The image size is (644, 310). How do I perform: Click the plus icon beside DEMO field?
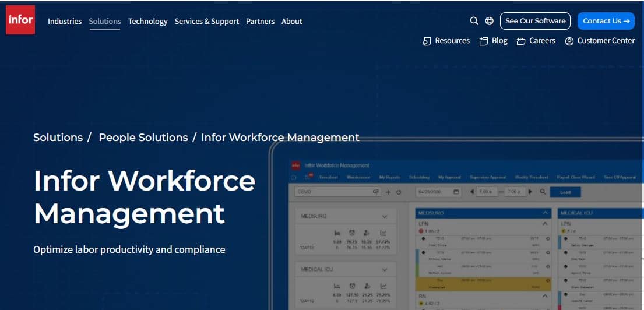pos(388,192)
